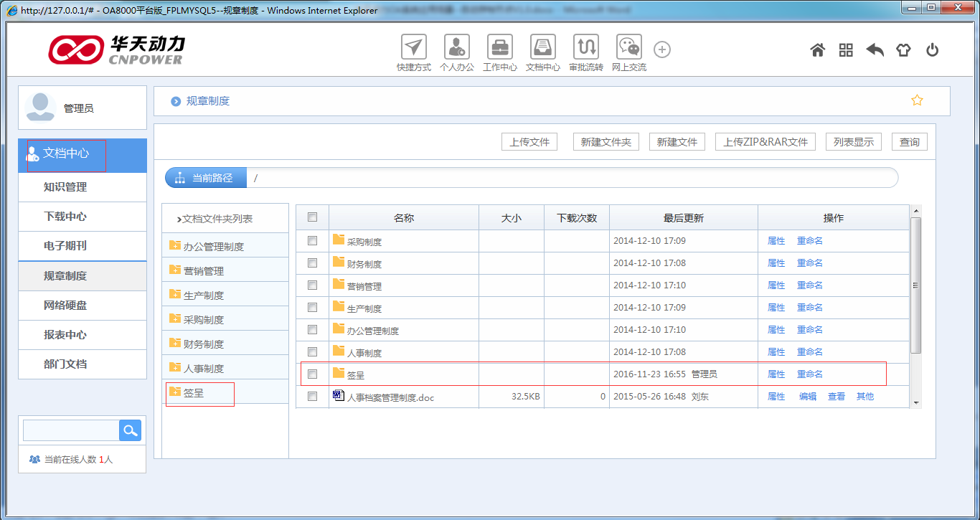This screenshot has width=980, height=520.
Task: Click the search input field in the sidebar
Action: [70, 430]
